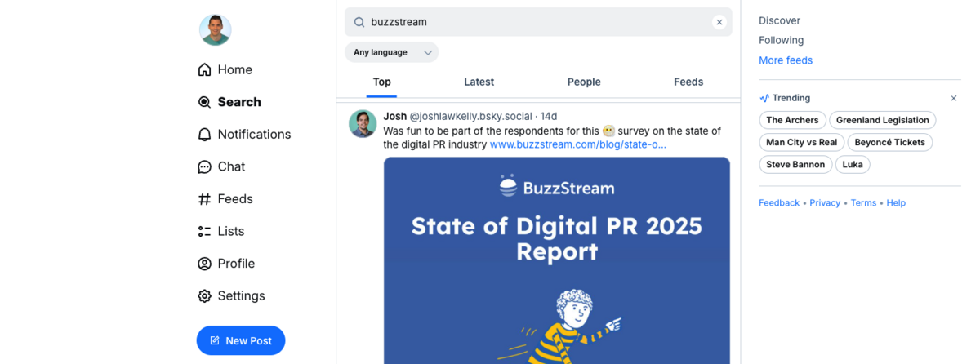Clear the buzzstream search query
Image resolution: width=980 pixels, height=364 pixels.
[x=719, y=22]
